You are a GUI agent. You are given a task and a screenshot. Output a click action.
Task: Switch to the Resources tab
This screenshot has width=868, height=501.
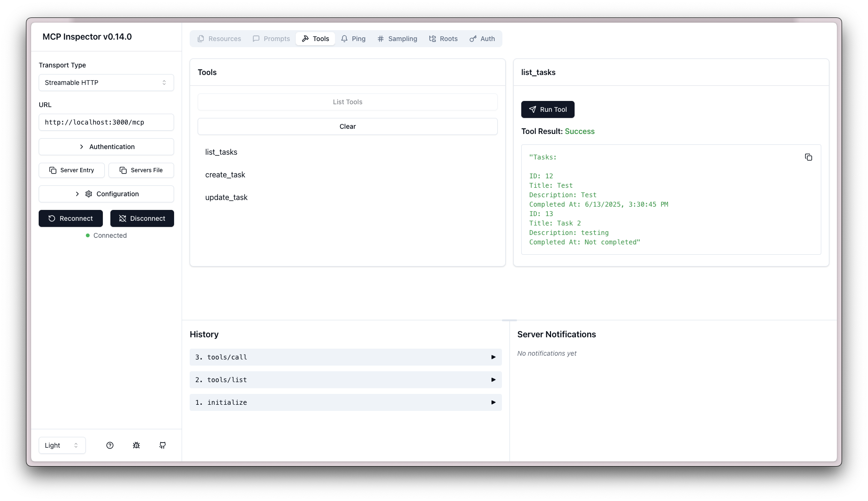pos(219,39)
